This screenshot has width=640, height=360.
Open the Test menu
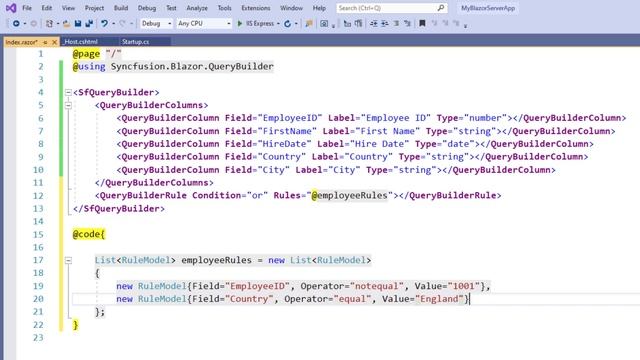(x=171, y=8)
